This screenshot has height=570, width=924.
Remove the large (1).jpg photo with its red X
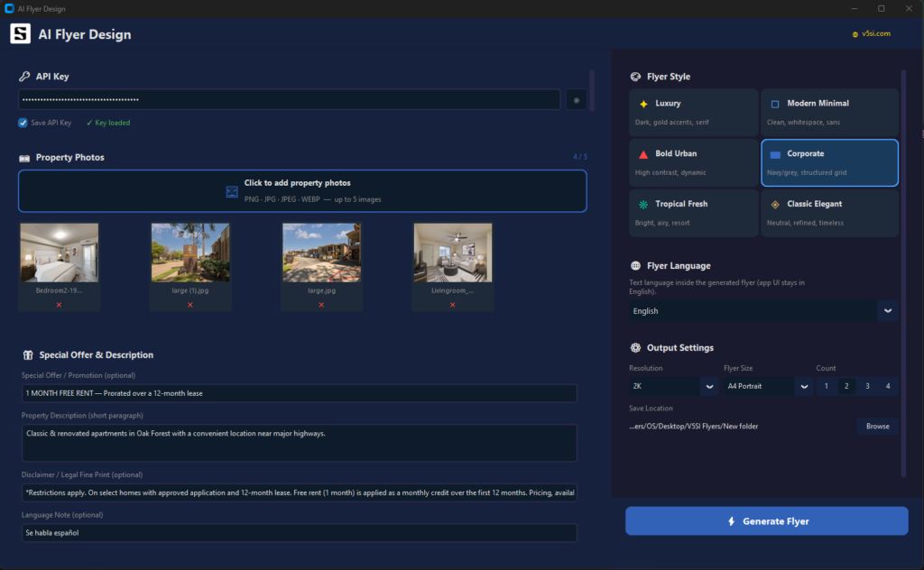pyautogui.click(x=189, y=305)
